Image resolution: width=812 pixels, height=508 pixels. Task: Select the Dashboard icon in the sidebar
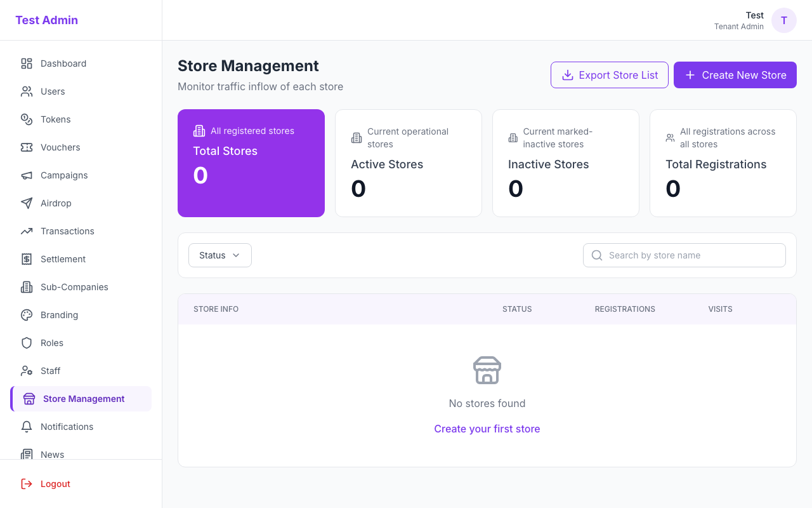pyautogui.click(x=26, y=63)
